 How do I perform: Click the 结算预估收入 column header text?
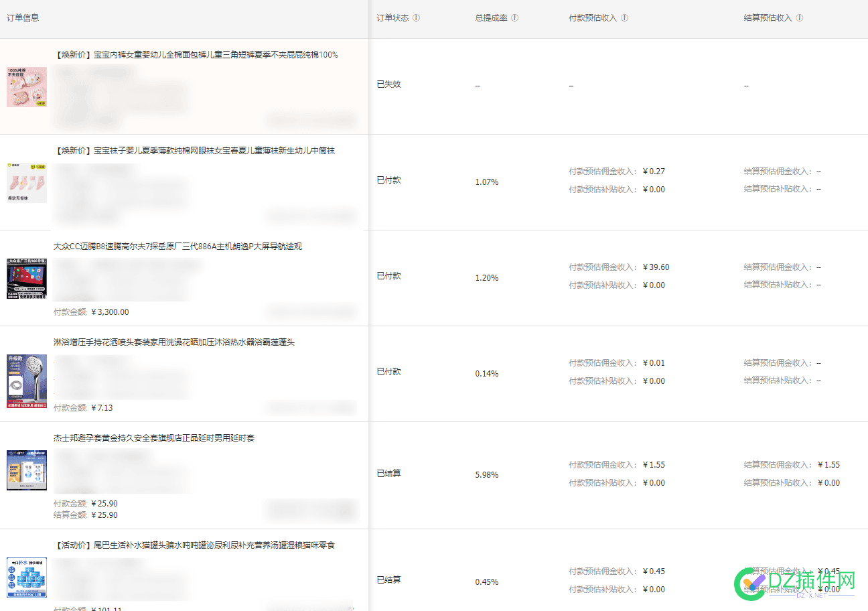(x=768, y=18)
